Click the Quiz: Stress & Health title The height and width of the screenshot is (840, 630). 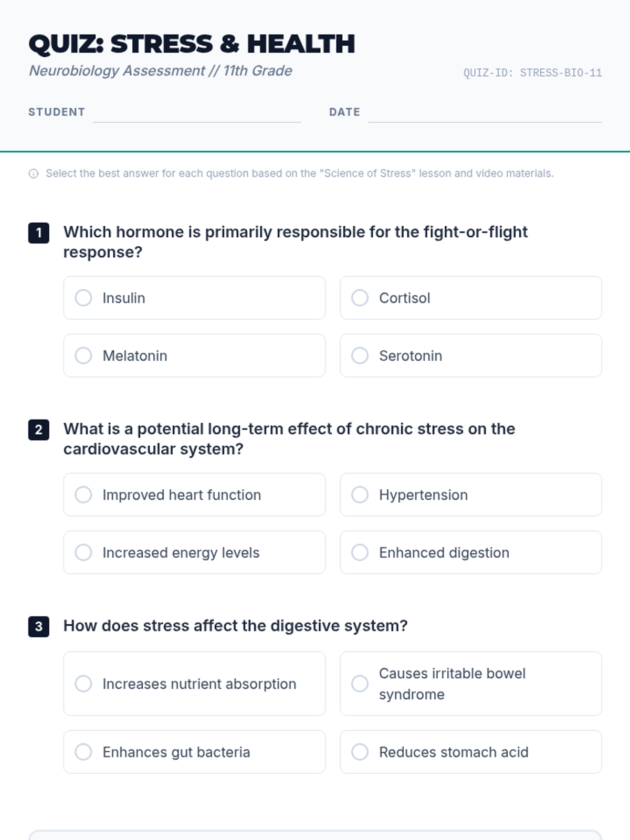(192, 44)
